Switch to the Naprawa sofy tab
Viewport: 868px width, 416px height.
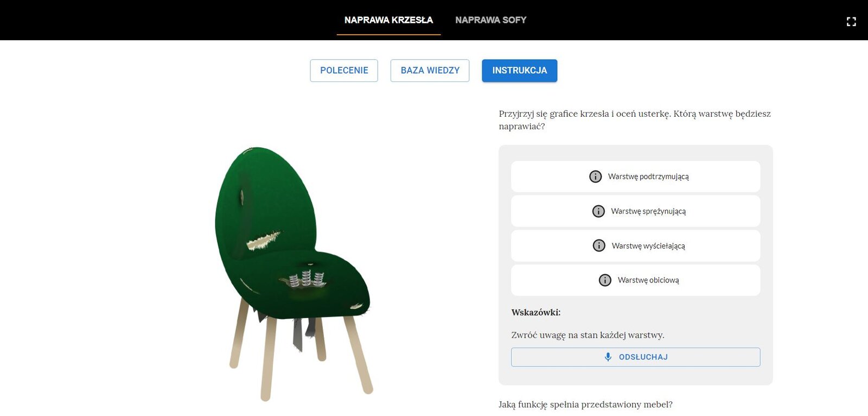(x=490, y=20)
